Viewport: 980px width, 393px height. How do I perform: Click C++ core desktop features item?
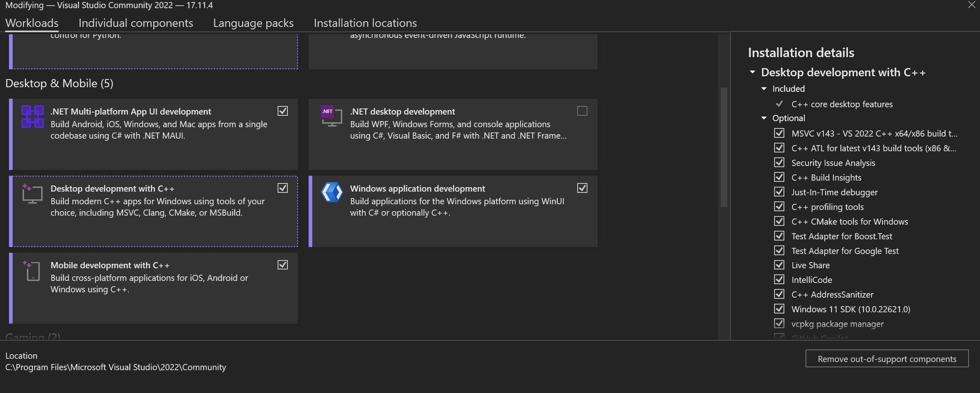pos(842,104)
